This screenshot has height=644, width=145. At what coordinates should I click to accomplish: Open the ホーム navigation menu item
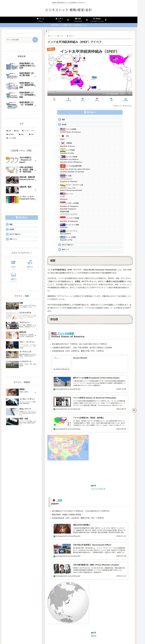[40, 20]
